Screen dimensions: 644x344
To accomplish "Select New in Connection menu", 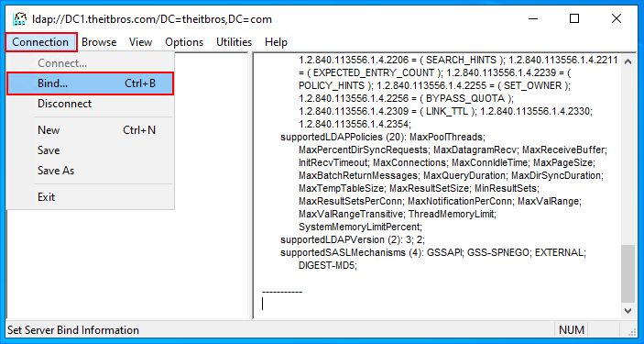I will pos(91,130).
